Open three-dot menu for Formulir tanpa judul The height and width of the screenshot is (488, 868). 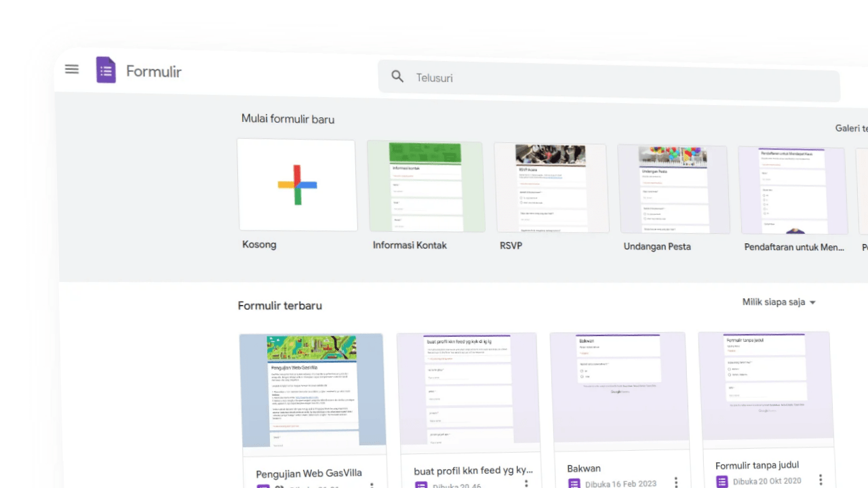click(x=821, y=481)
